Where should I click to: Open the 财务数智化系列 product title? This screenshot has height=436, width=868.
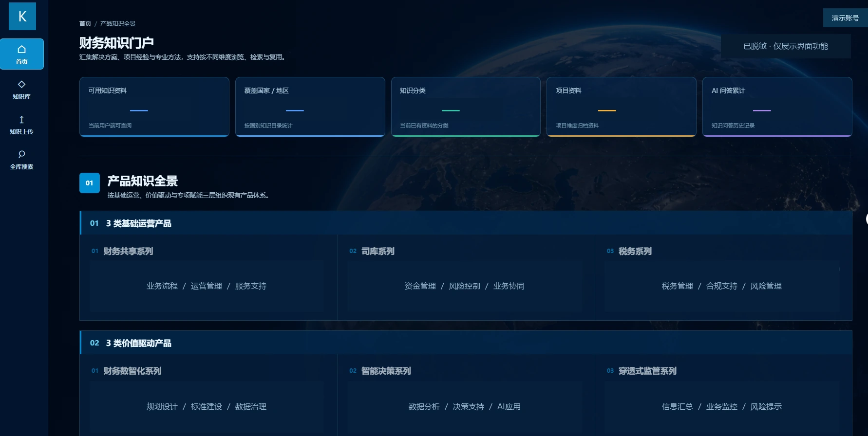coord(132,371)
